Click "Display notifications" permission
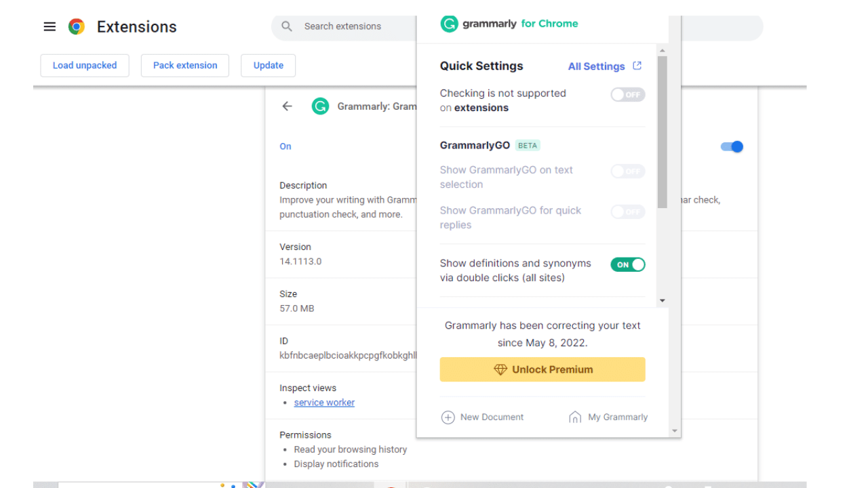This screenshot has height=488, width=868. [336, 464]
